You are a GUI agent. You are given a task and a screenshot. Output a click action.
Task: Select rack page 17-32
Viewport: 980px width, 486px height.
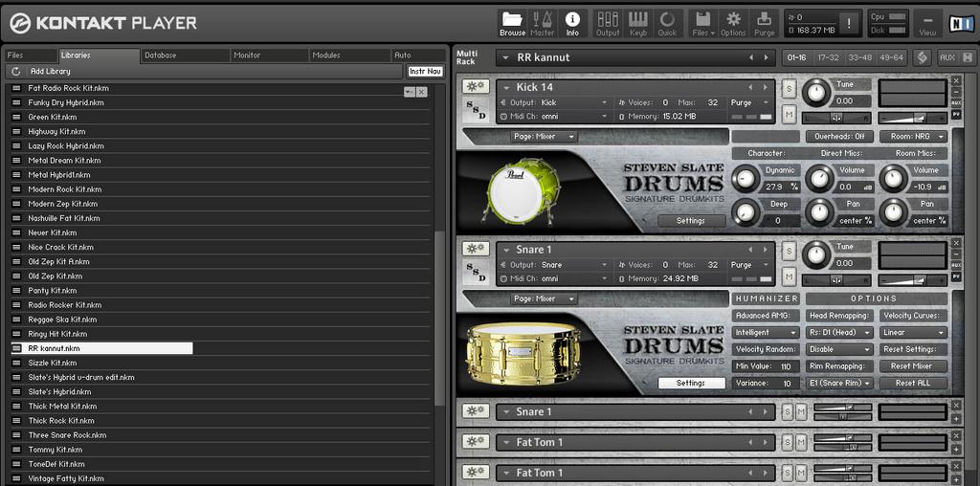[828, 57]
